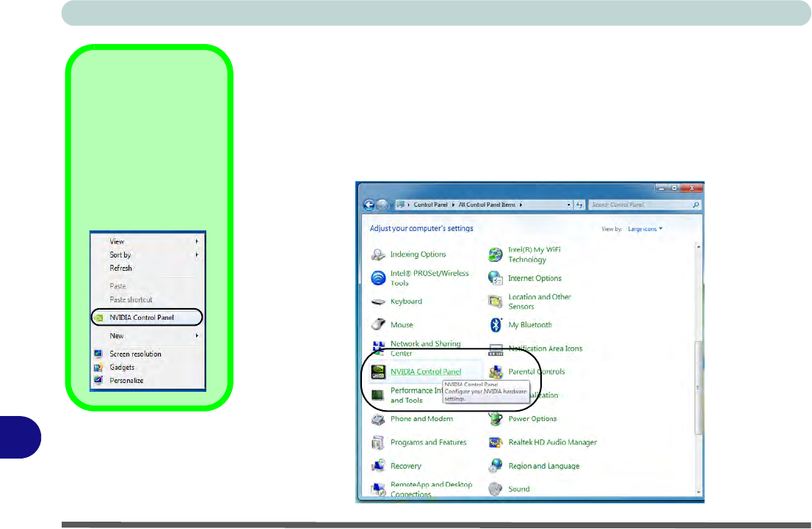Select Refresh in the context menu
The image size is (812, 529).
148,268
